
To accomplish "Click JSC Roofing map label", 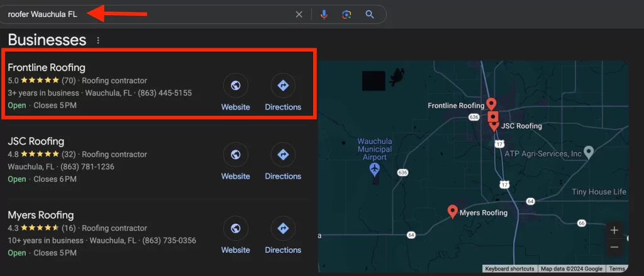I will pyautogui.click(x=521, y=126).
